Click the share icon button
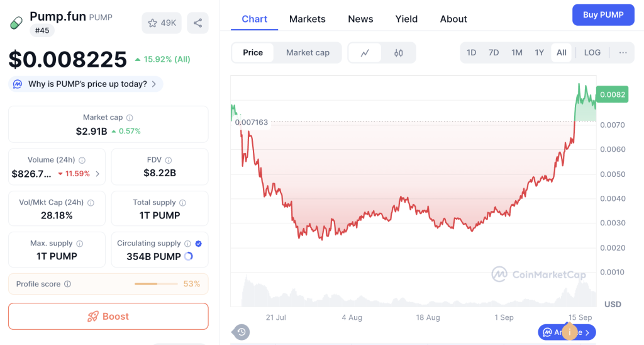The width and height of the screenshot is (644, 345). 197,23
